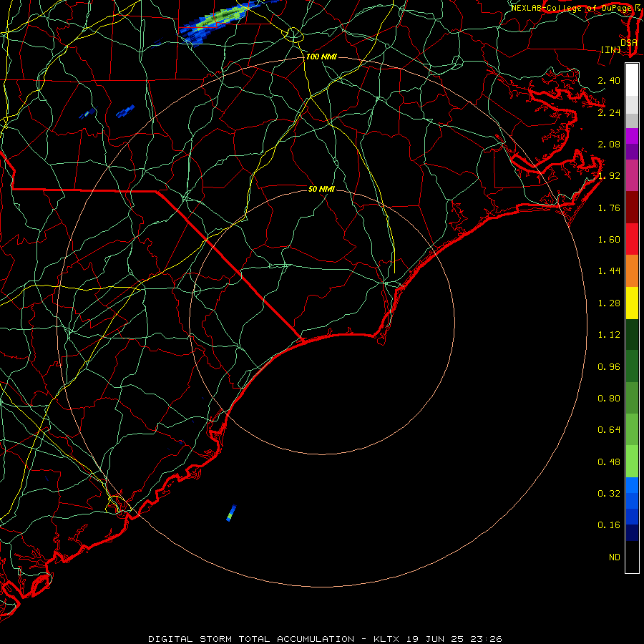Click the "0.16" legend value
This screenshot has height=644, width=644.
(609, 525)
